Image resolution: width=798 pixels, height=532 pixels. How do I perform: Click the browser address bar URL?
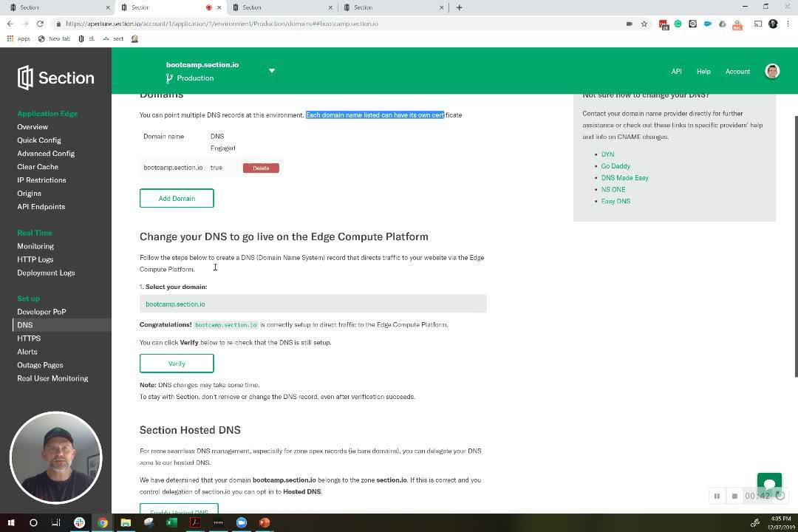click(x=222, y=24)
